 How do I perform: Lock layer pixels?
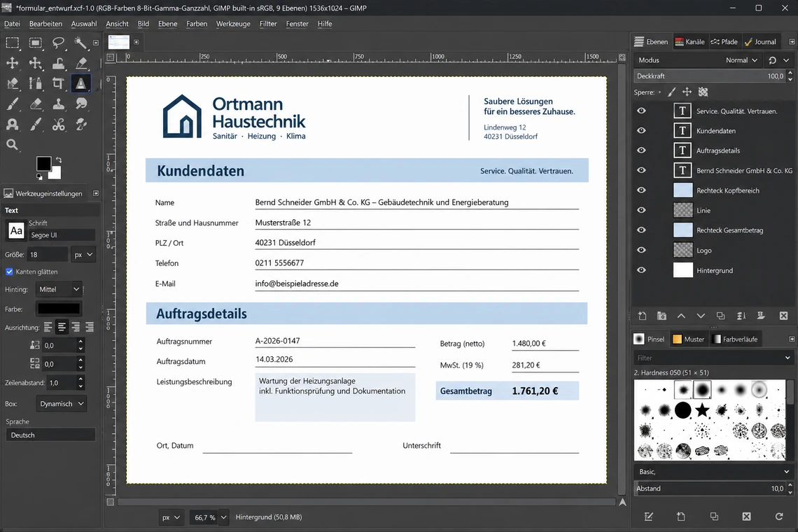click(x=672, y=92)
